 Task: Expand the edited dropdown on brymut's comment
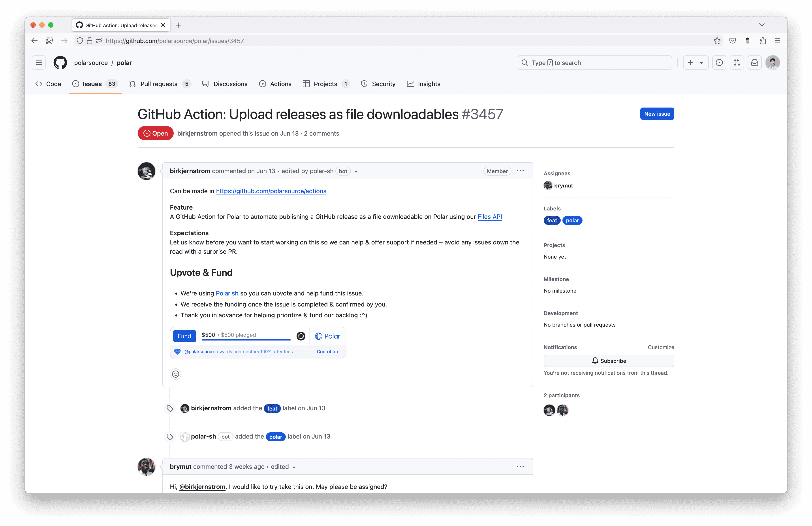294,467
